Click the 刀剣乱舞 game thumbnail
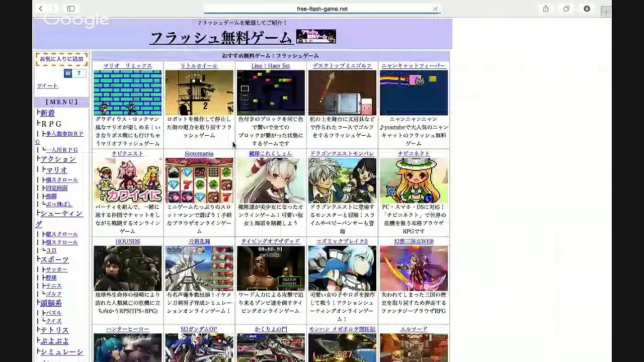Screen dimensions: 644x362 point(199,268)
